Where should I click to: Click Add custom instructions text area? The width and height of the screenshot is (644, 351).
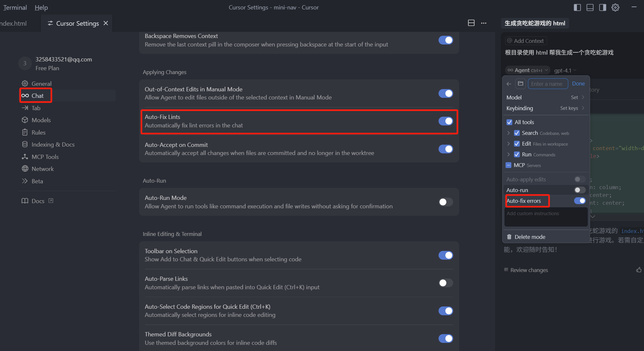click(546, 217)
